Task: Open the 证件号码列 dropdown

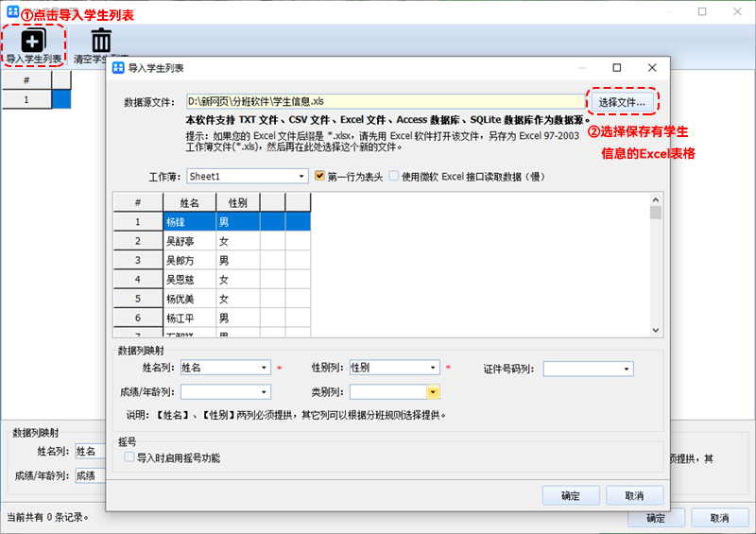Action: pyautogui.click(x=627, y=369)
